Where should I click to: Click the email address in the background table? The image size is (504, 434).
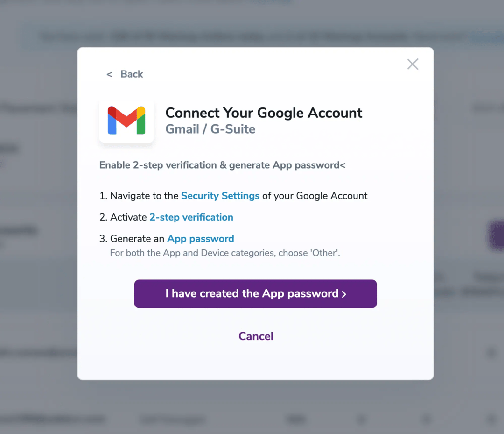(x=37, y=353)
